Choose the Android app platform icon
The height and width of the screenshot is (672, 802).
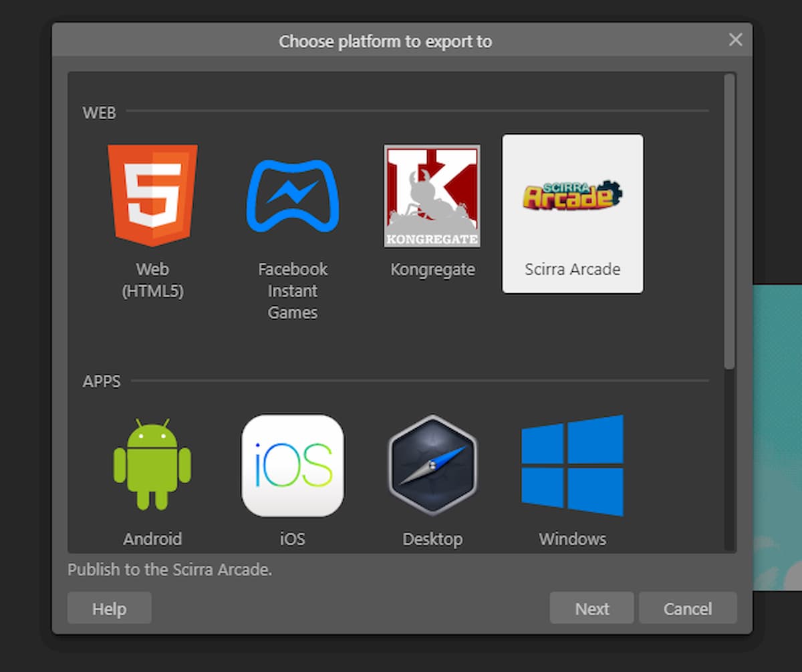152,464
